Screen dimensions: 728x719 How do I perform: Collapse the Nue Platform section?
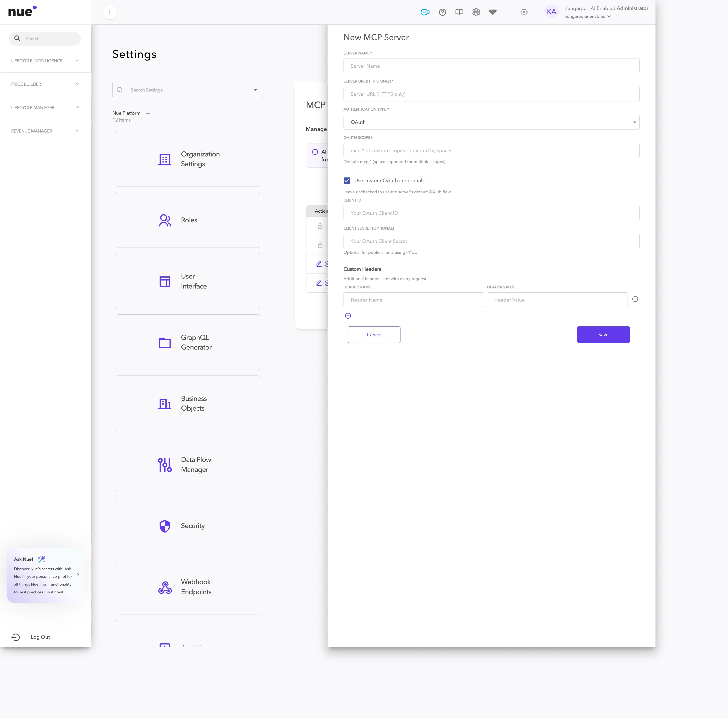(148, 113)
